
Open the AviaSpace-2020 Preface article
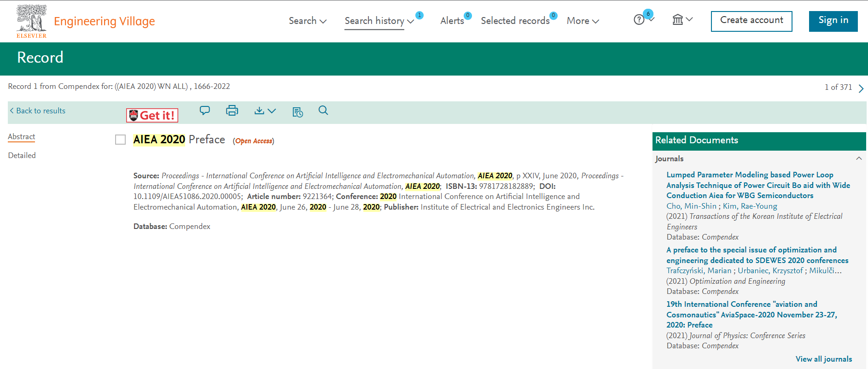(751, 315)
